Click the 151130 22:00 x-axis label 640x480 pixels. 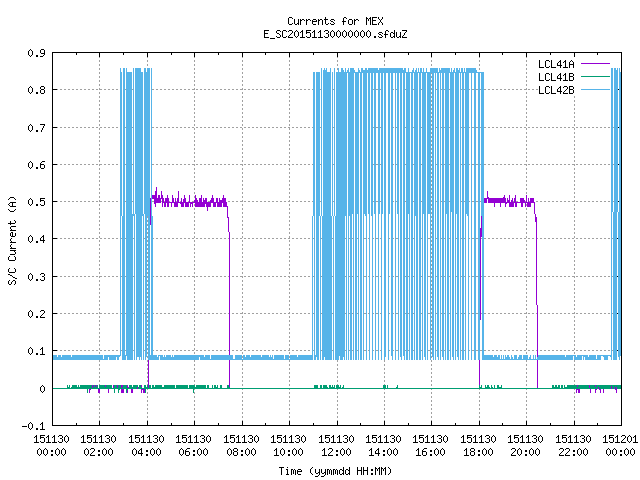(x=573, y=446)
